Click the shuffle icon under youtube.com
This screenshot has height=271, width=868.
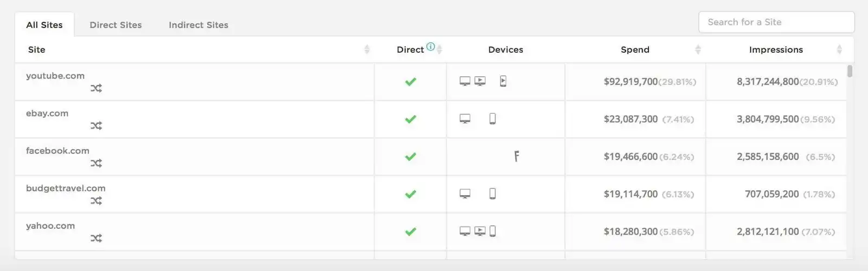96,88
